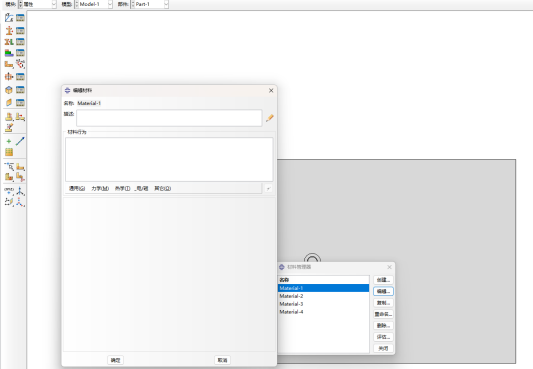Click the small icon right of material menu bar

tap(269, 189)
